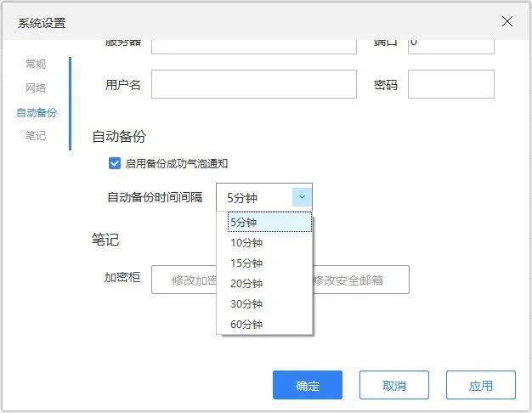532x413 pixels.
Task: Click the 端口 number field
Action: (x=451, y=47)
